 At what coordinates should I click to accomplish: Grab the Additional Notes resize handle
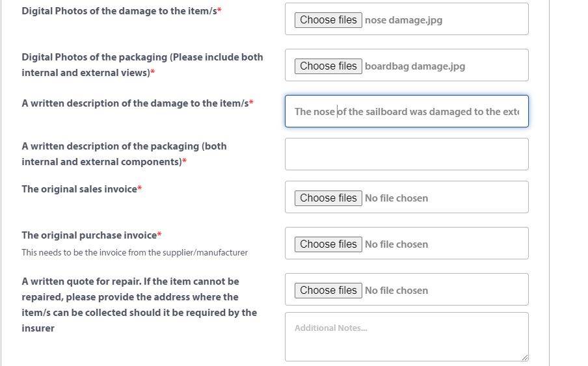[x=524, y=357]
